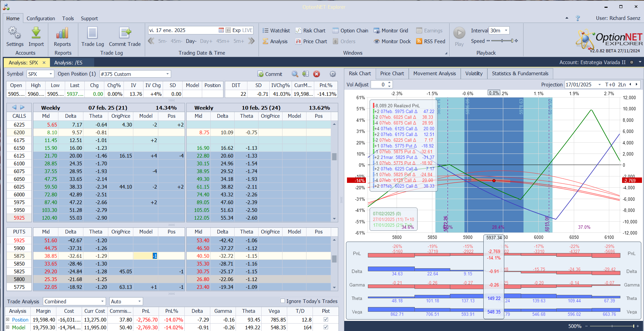Open the gear options in the position toolbar

click(x=333, y=74)
